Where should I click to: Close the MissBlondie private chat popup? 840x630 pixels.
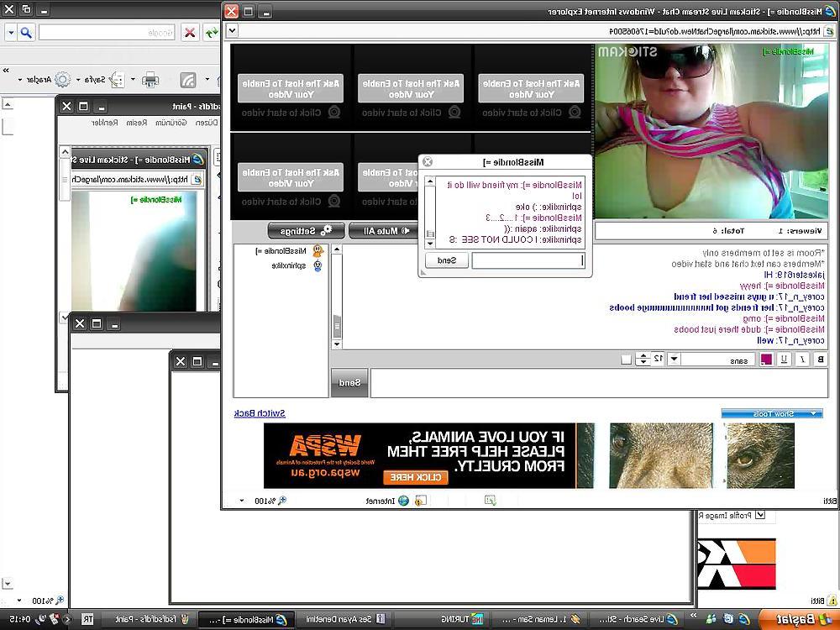point(428,161)
